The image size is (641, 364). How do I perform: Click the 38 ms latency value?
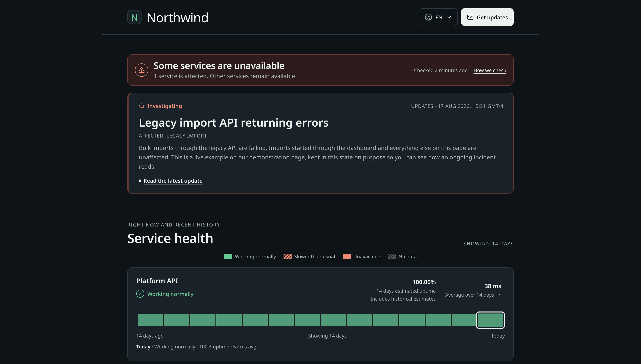[493, 286]
